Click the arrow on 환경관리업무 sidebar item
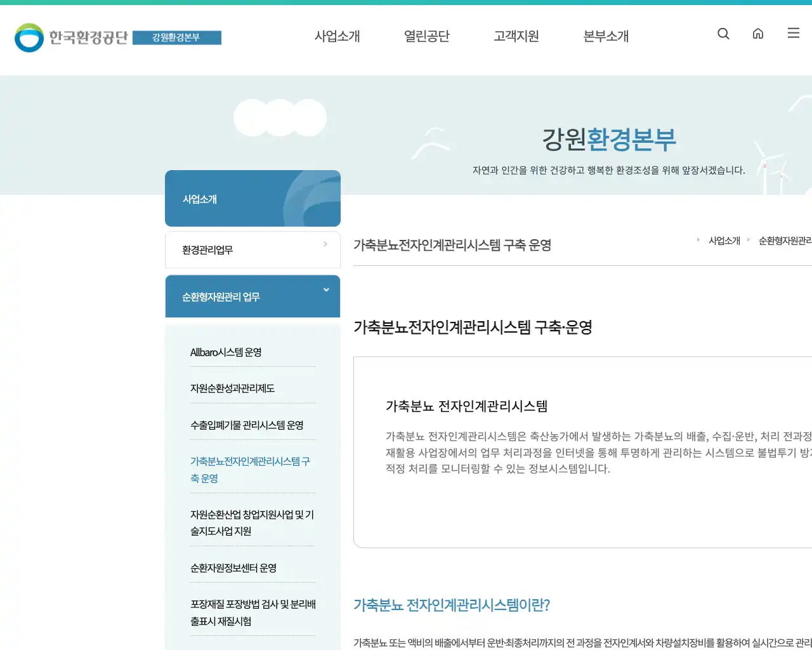This screenshot has width=812, height=650. pos(325,243)
